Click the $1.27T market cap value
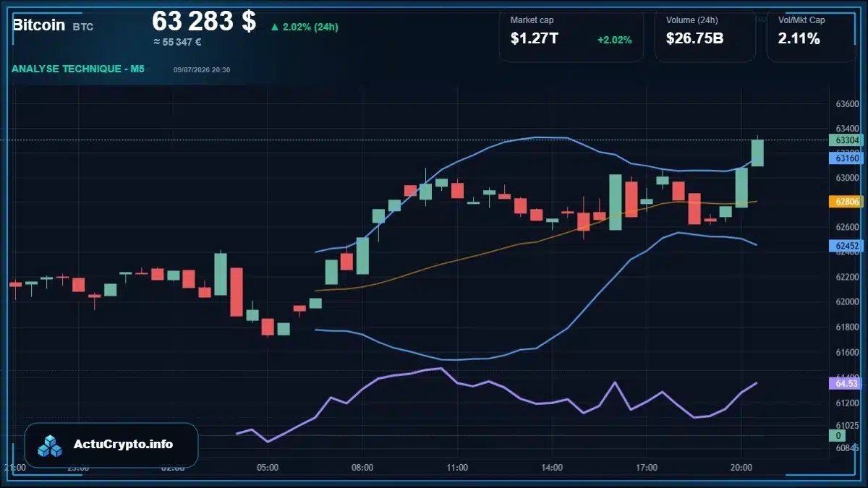The width and height of the screenshot is (868, 488). pos(535,39)
